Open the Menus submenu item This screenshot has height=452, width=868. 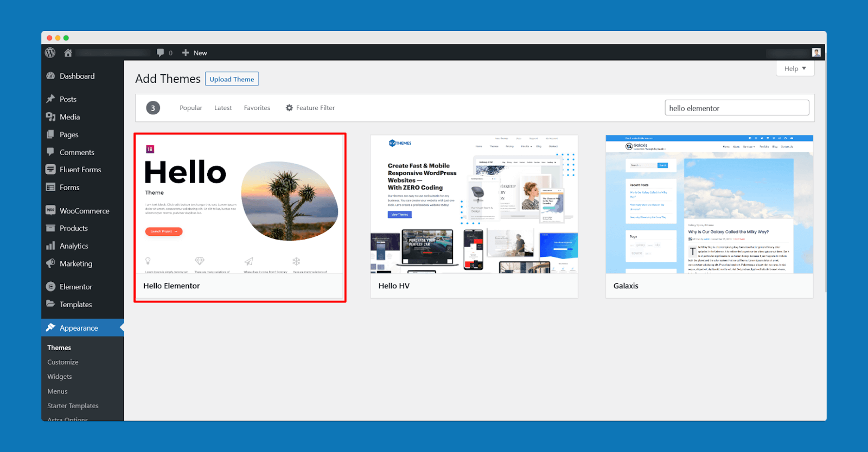(58, 391)
